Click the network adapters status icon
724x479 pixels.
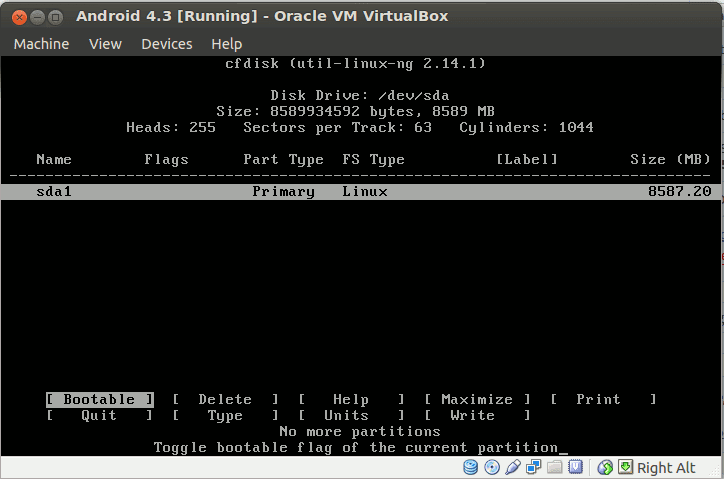(534, 467)
